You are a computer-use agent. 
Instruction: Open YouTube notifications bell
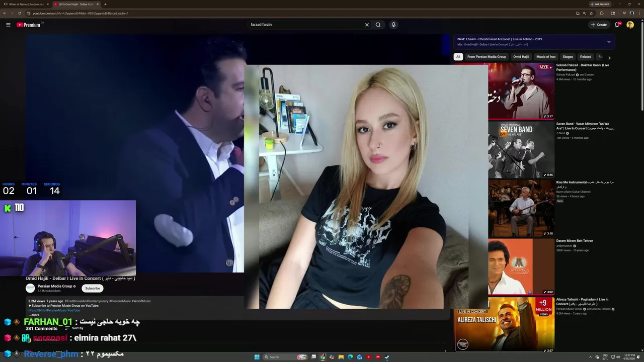[617, 25]
